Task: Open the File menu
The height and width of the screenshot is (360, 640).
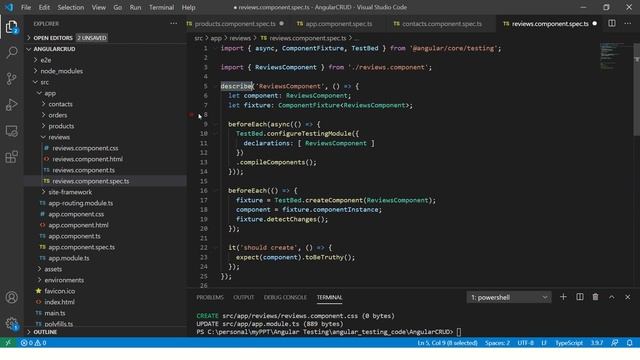Action: pyautogui.click(x=26, y=7)
